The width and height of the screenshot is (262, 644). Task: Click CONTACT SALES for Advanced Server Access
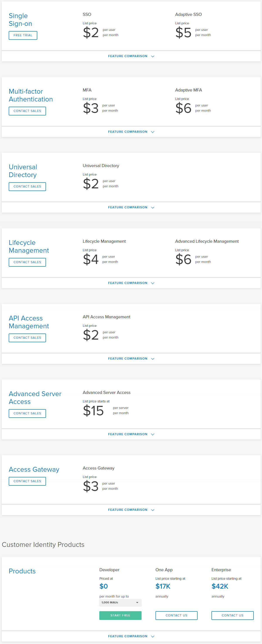(x=27, y=413)
